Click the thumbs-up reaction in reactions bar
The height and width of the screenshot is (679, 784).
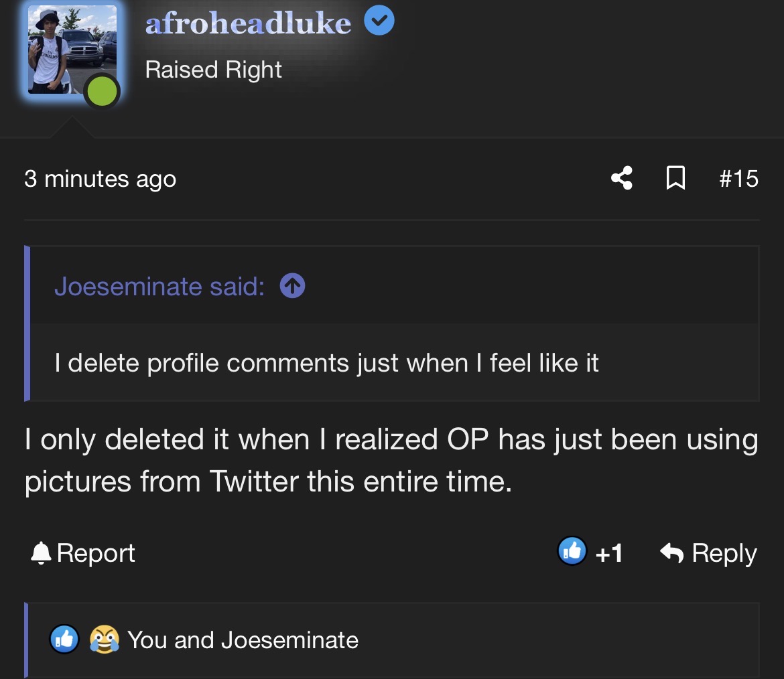(64, 639)
